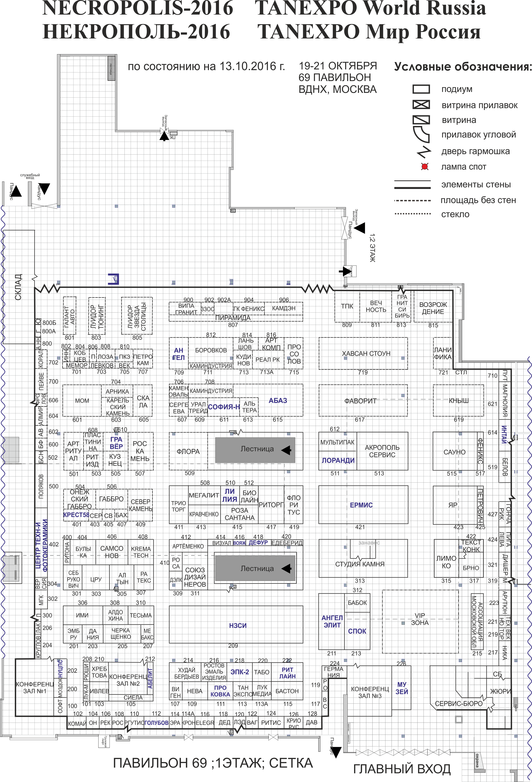
Task: Click the podium rectangle symbol in legend
Action: coord(421,89)
